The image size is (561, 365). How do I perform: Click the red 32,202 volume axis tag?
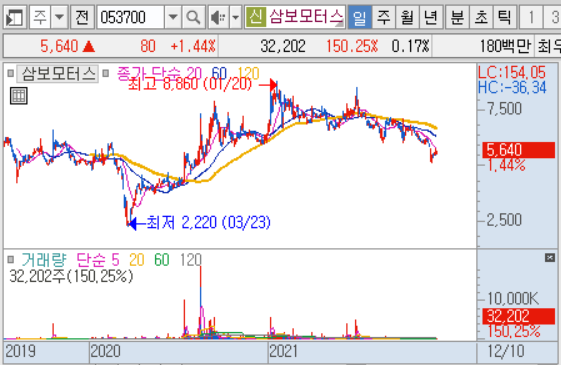coord(518,316)
